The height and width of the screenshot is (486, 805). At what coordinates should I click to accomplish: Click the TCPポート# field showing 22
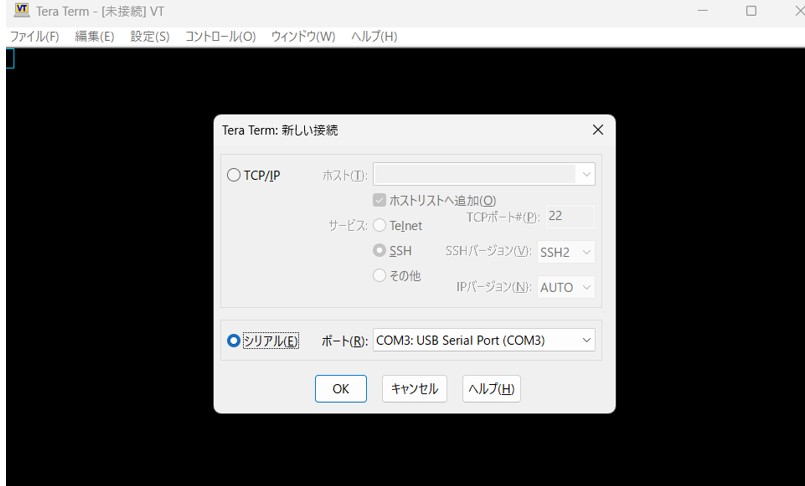pyautogui.click(x=570, y=216)
